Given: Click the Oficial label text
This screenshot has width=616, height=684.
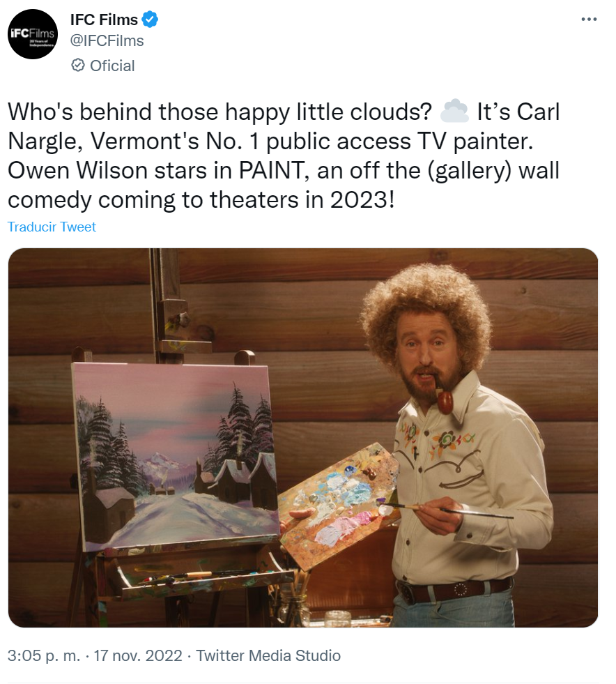Looking at the screenshot, I should click(x=112, y=66).
